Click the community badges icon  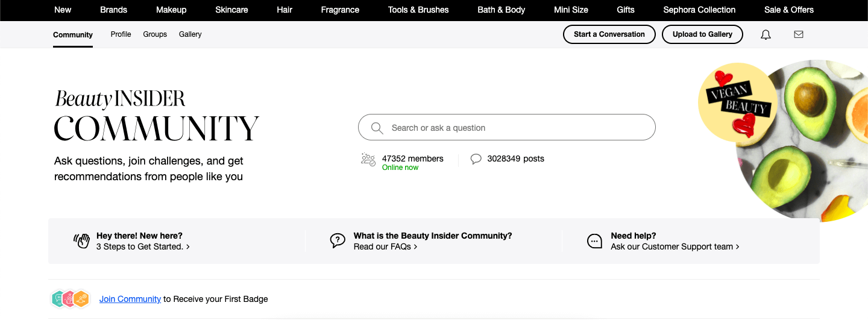tap(71, 299)
